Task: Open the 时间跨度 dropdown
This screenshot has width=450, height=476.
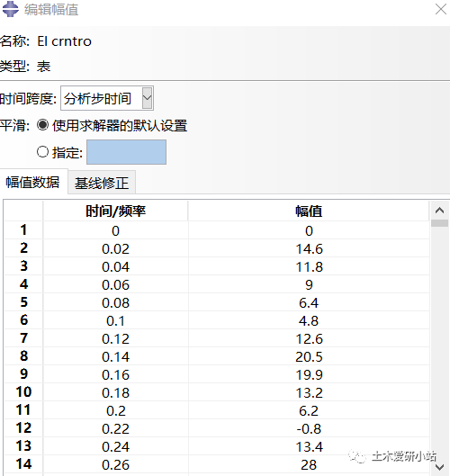Action: 148,98
